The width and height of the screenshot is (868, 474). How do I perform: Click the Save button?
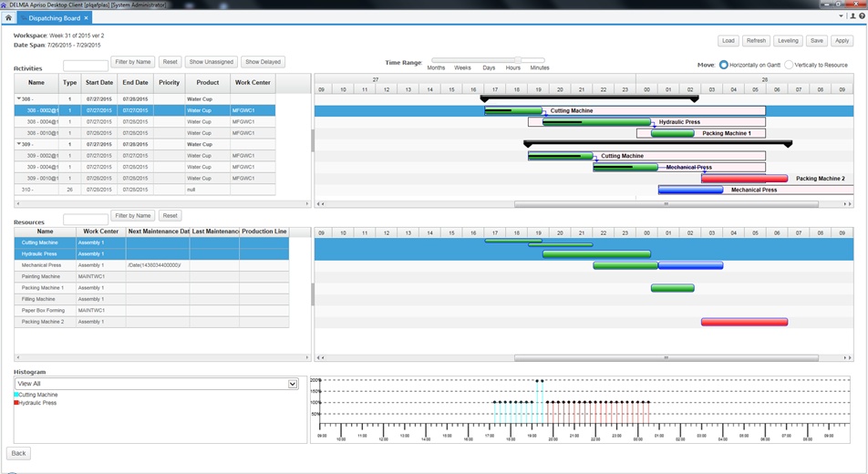coord(817,40)
